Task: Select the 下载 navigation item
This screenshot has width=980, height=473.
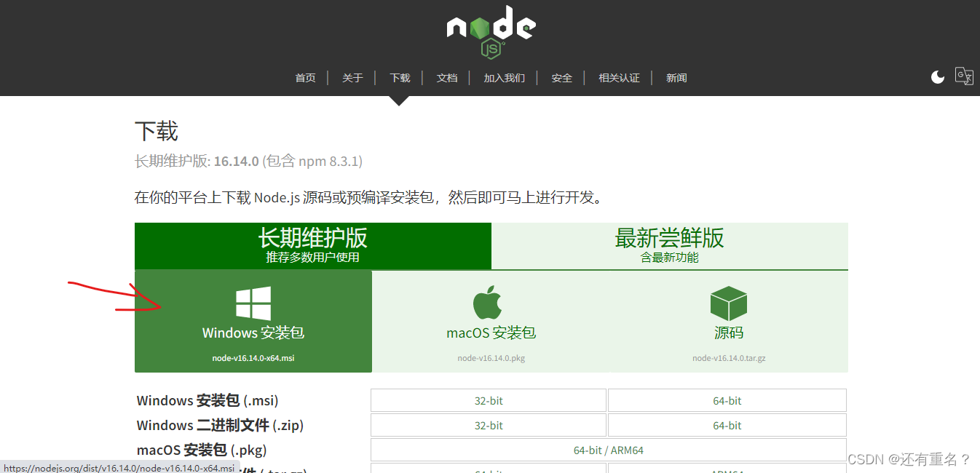Action: tap(400, 78)
